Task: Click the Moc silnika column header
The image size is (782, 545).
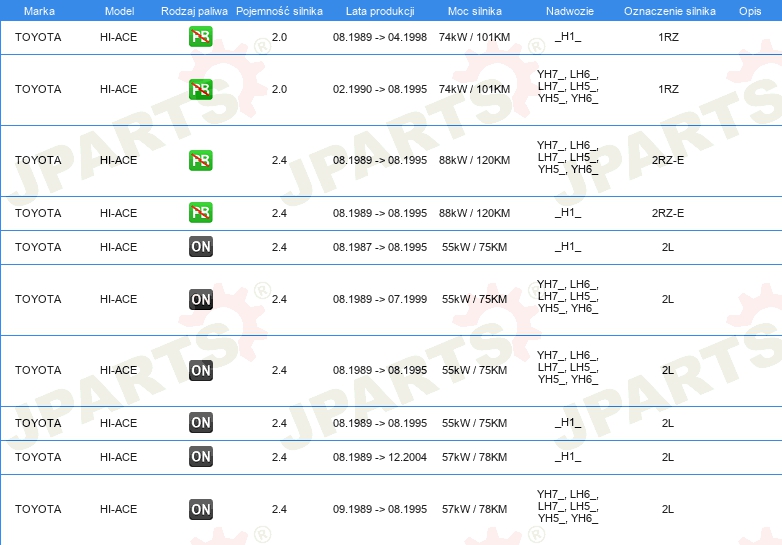Action: point(474,11)
